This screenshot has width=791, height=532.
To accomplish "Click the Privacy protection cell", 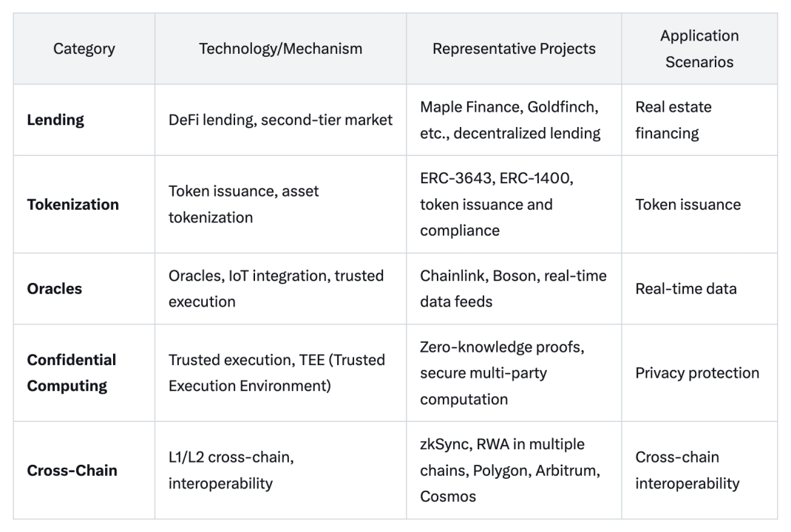I will pyautogui.click(x=697, y=372).
